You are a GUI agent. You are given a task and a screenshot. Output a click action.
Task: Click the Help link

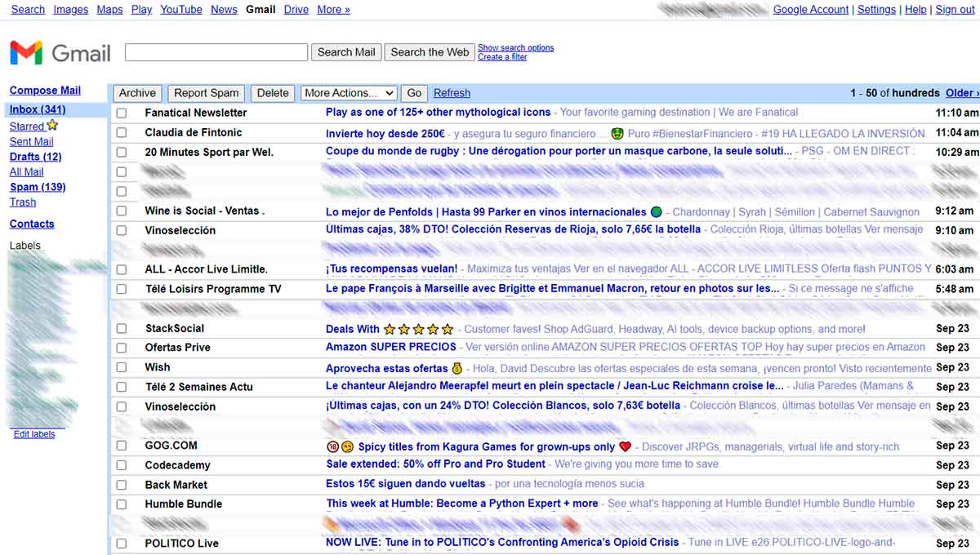[915, 10]
